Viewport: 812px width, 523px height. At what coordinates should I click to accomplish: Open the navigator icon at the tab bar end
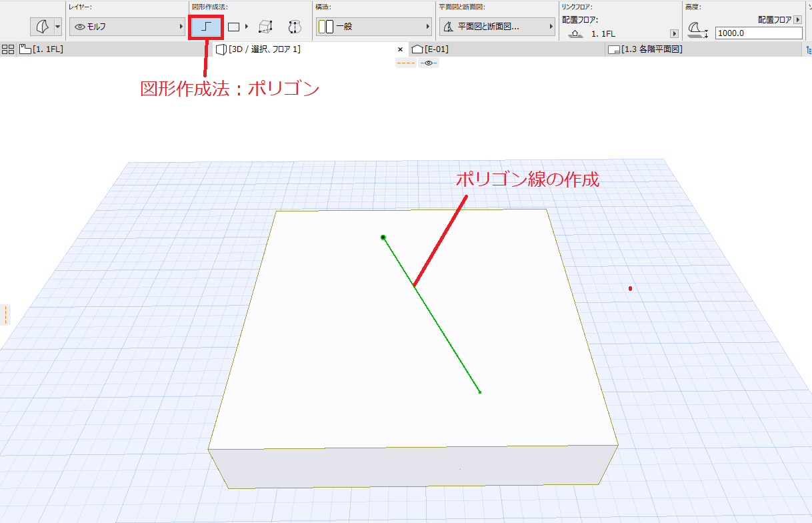pos(809,49)
